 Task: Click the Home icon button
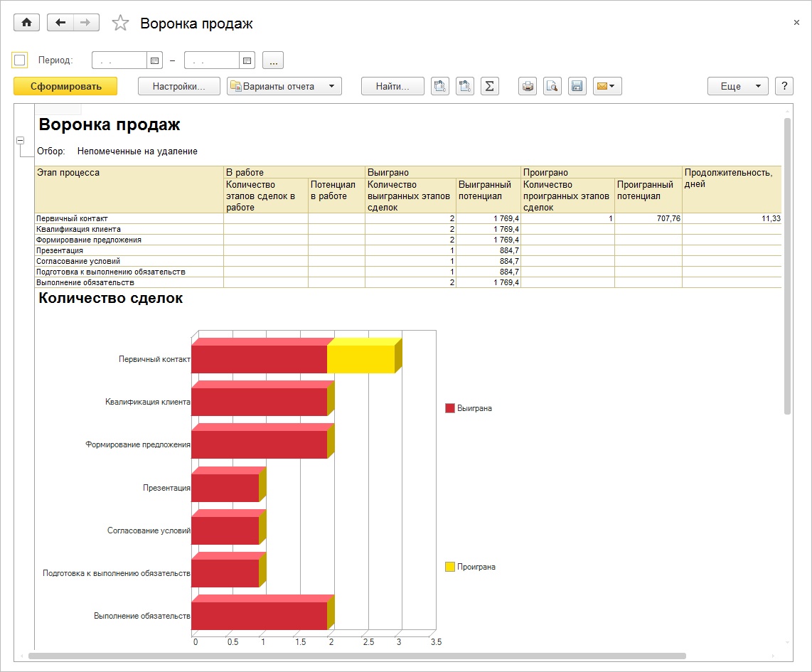(27, 23)
